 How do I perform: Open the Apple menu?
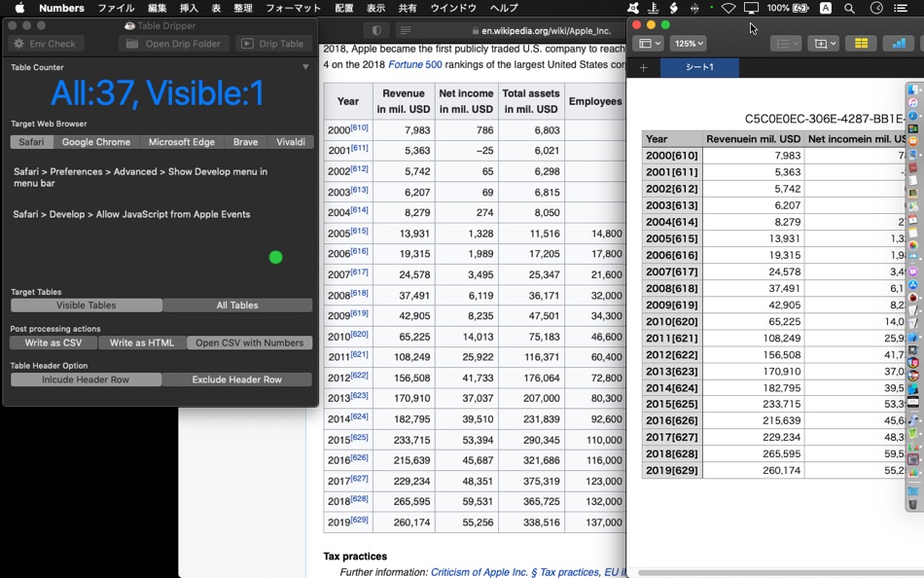19,8
